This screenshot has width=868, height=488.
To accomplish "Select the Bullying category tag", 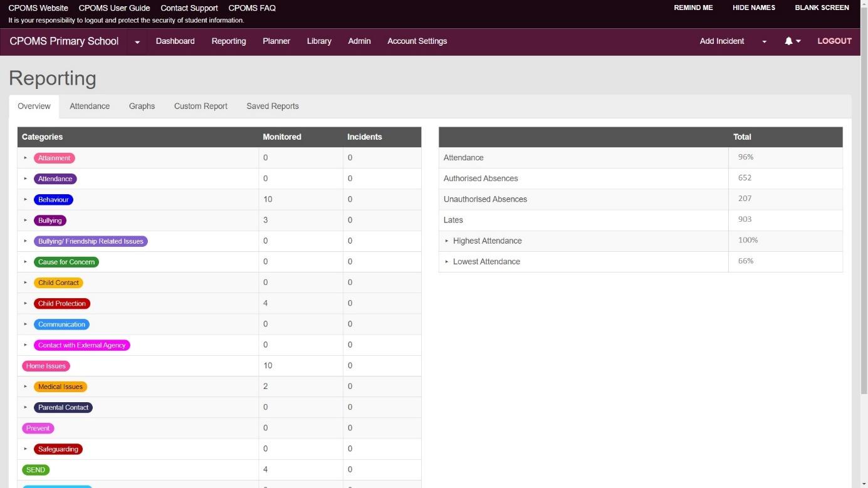I will click(50, 221).
